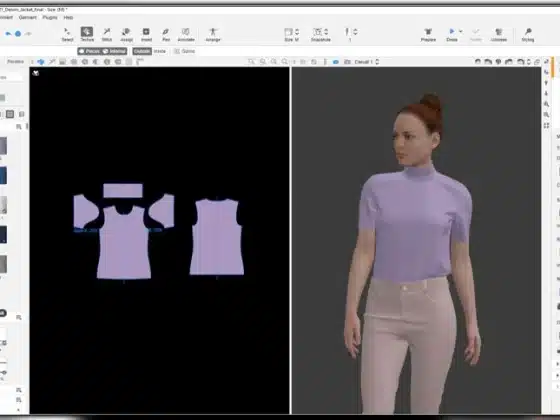Open the Help menu

pos(68,18)
